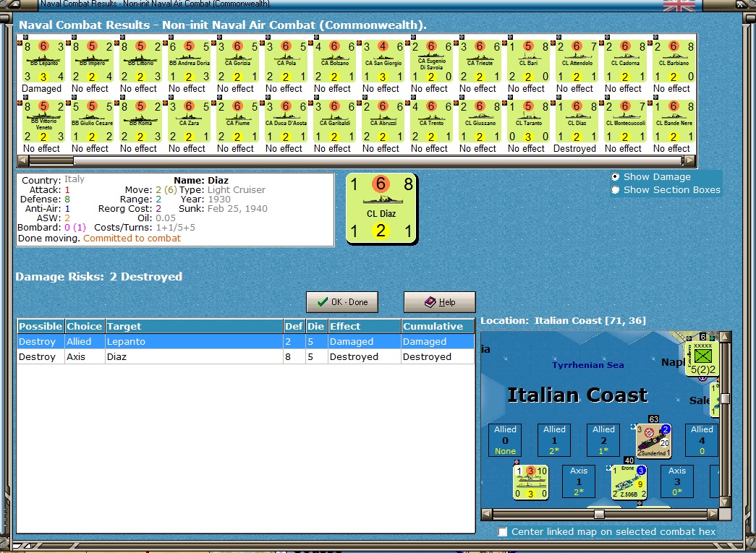Click the unit list horizontal scrollbar thumb
Screen dimensions: 756x553
[x=378, y=160]
